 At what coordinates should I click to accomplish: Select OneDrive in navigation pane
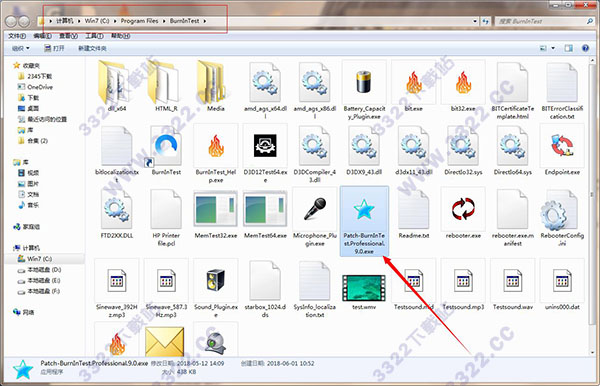point(35,87)
